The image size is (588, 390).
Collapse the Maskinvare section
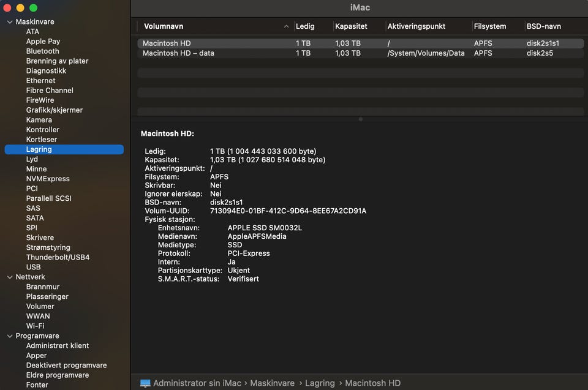10,22
